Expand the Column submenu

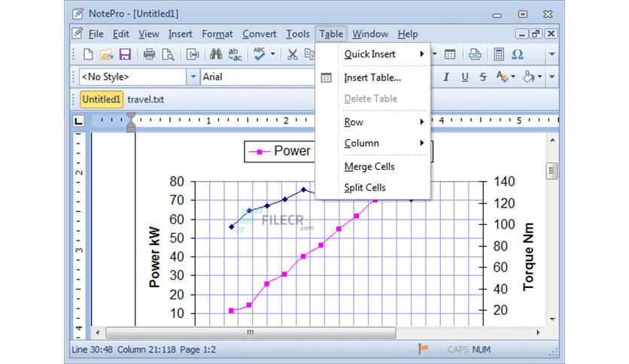pyautogui.click(x=384, y=143)
